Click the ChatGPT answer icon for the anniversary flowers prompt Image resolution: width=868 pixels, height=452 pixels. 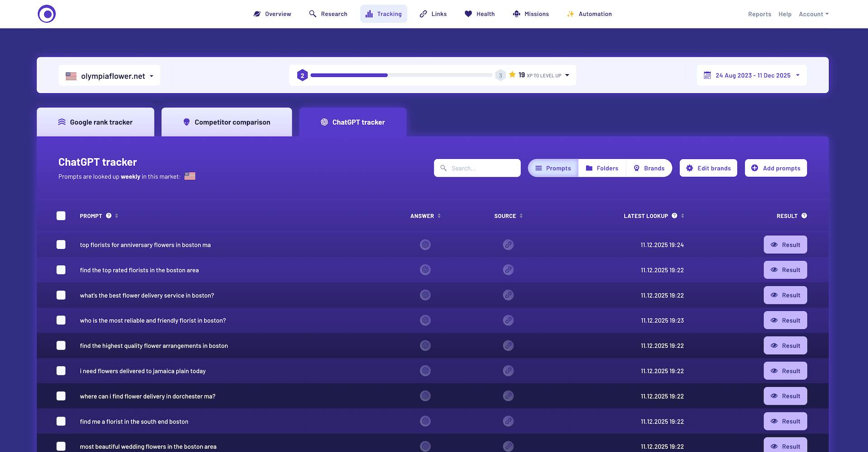click(425, 245)
